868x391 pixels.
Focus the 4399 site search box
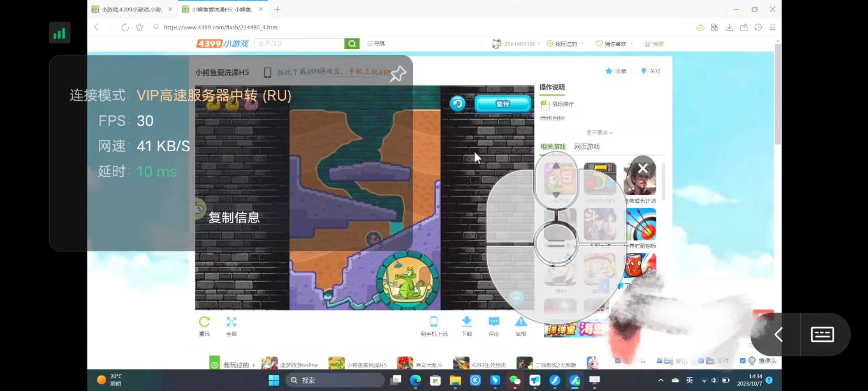tap(299, 43)
